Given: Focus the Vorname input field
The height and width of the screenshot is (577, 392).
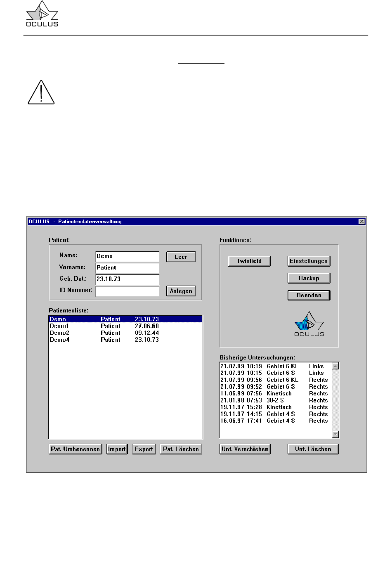Looking at the screenshot, I should [x=128, y=268].
